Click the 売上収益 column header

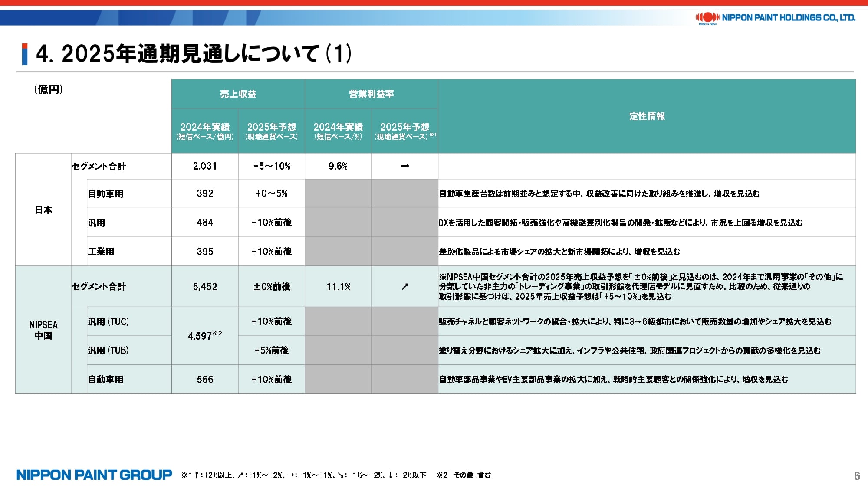(x=238, y=94)
